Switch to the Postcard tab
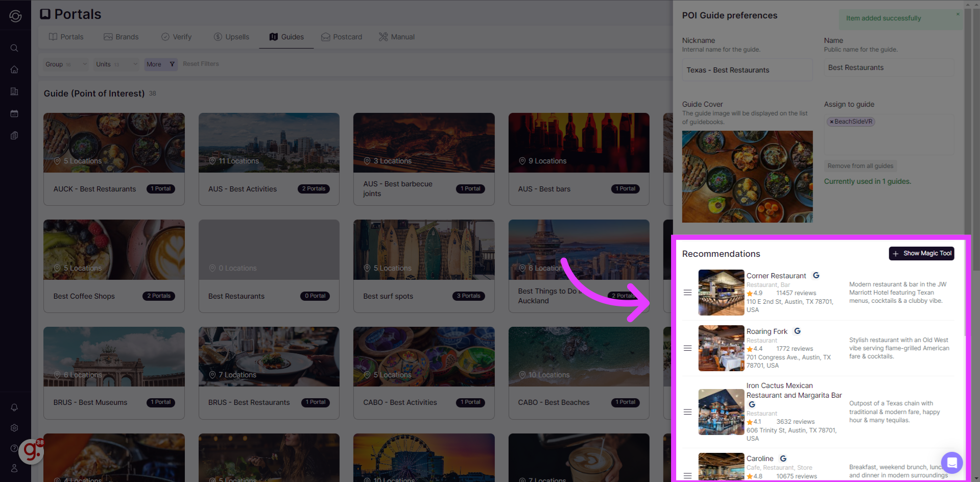The image size is (980, 482). click(x=342, y=37)
